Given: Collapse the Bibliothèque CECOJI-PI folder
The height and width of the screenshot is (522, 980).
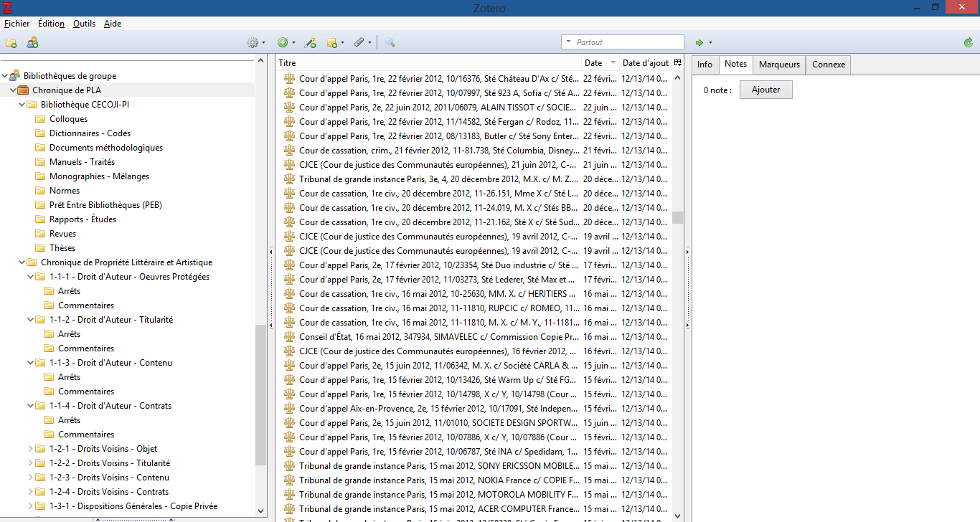Looking at the screenshot, I should pos(22,105).
